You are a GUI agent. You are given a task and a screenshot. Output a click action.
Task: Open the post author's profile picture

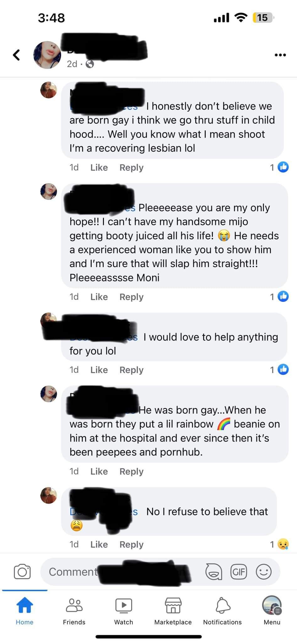pyautogui.click(x=47, y=55)
